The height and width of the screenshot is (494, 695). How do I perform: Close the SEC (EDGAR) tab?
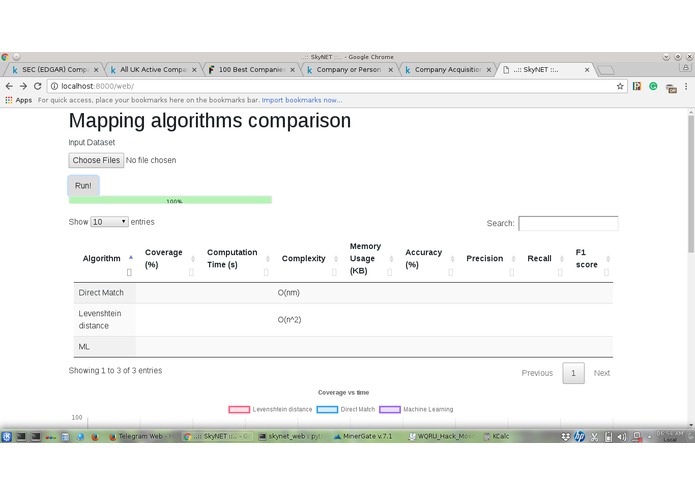pos(96,70)
